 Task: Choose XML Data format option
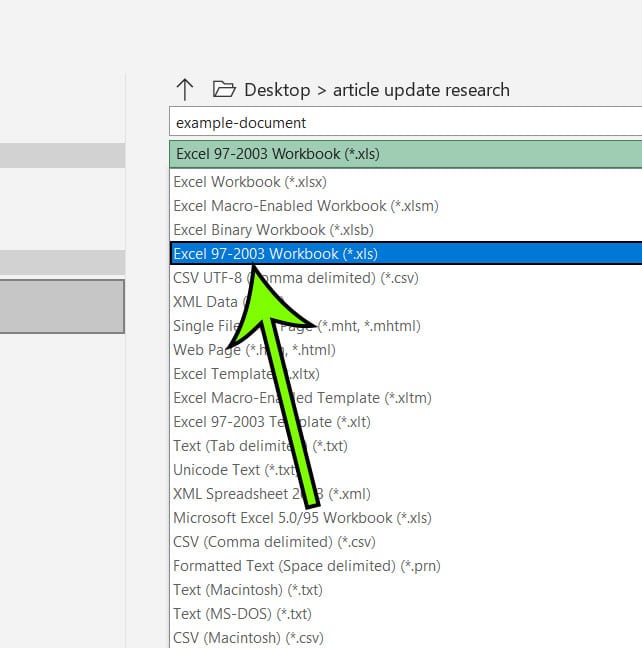406,302
